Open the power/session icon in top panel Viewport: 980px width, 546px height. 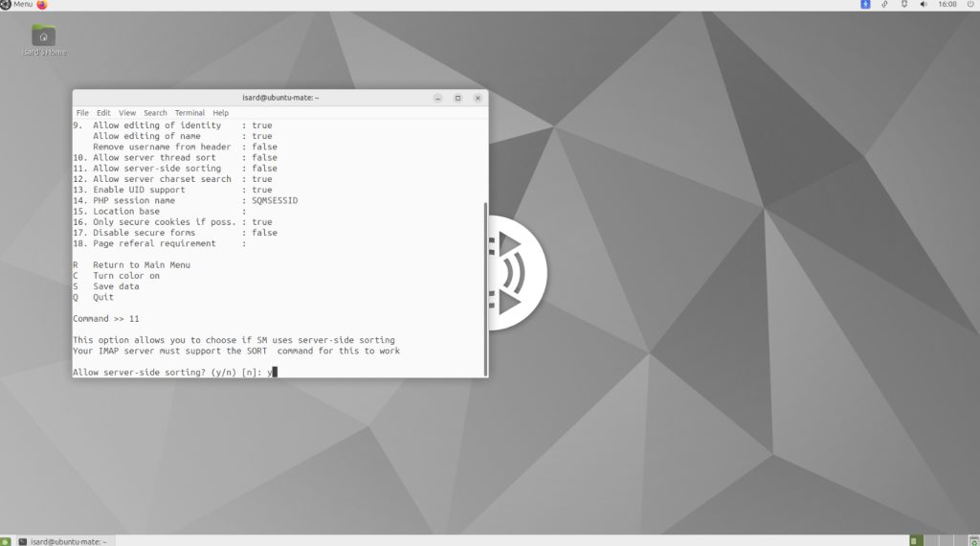(x=970, y=5)
